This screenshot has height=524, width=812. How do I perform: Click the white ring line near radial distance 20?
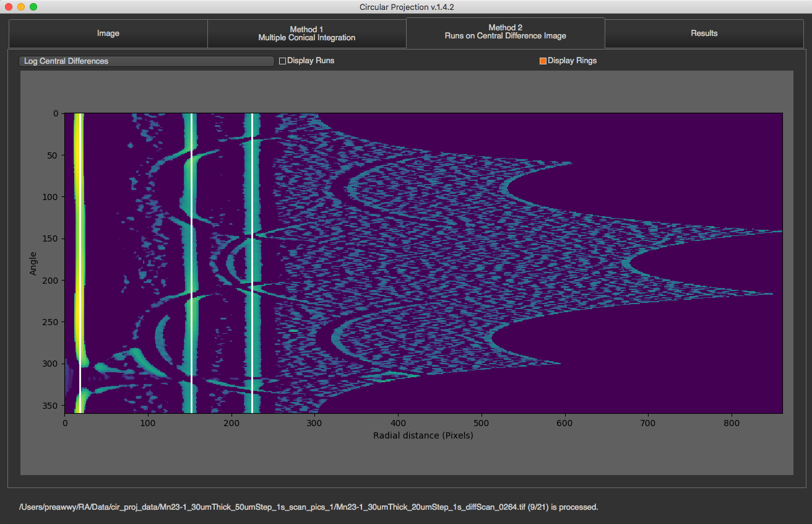click(x=81, y=263)
